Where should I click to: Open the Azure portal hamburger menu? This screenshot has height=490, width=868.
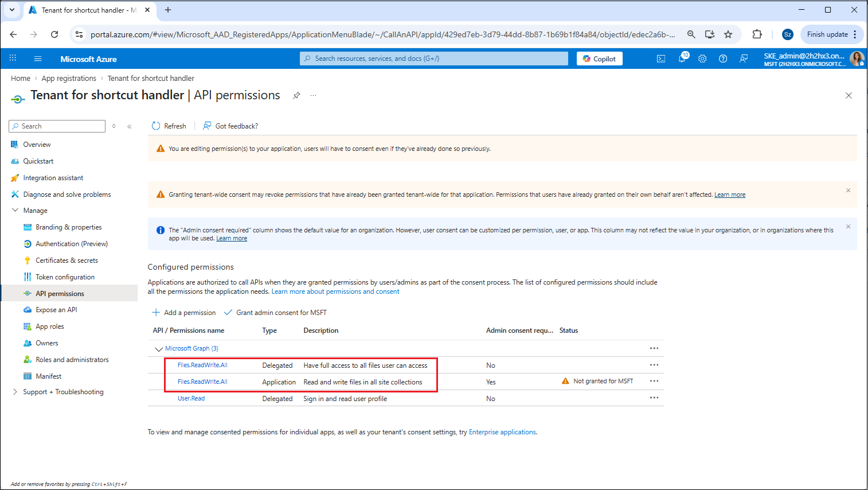pyautogui.click(x=38, y=59)
